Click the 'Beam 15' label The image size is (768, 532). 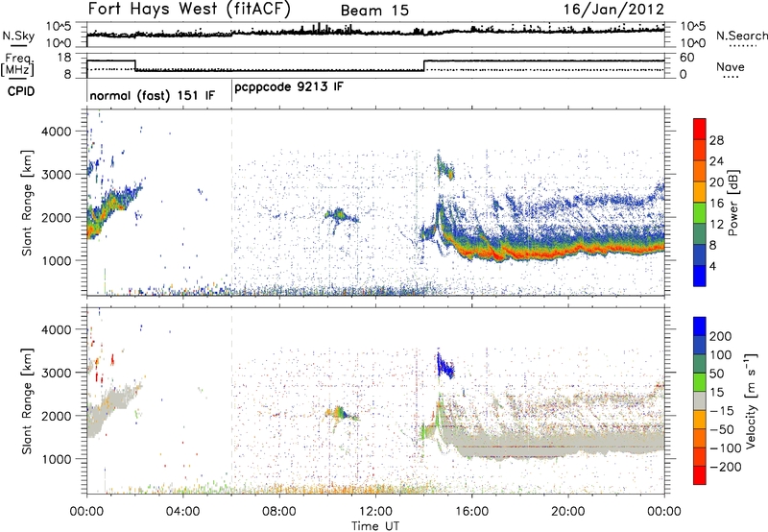(x=374, y=11)
